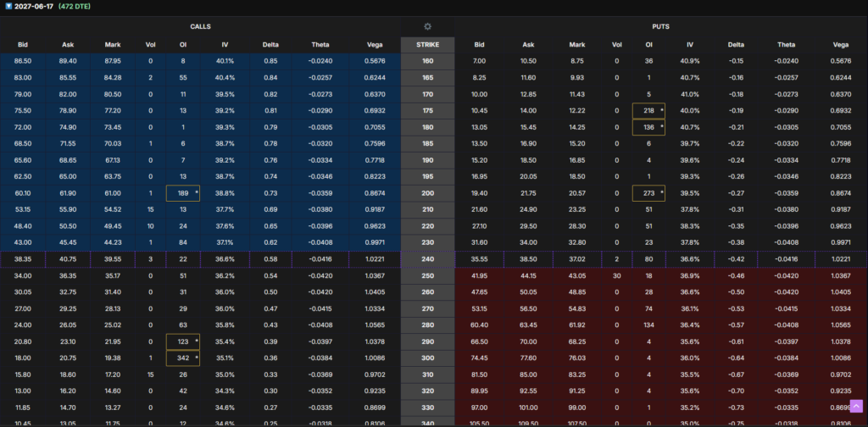Click the PUTS section header

(660, 27)
